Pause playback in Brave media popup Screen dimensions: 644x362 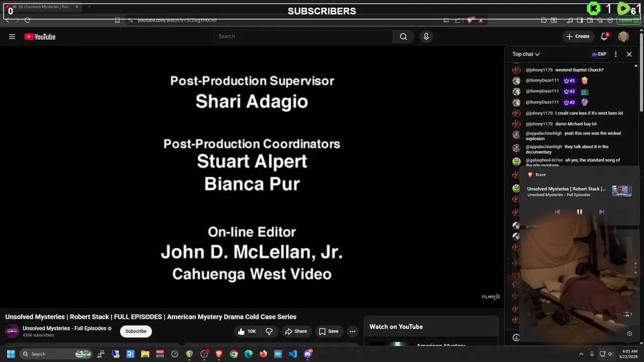tap(579, 212)
